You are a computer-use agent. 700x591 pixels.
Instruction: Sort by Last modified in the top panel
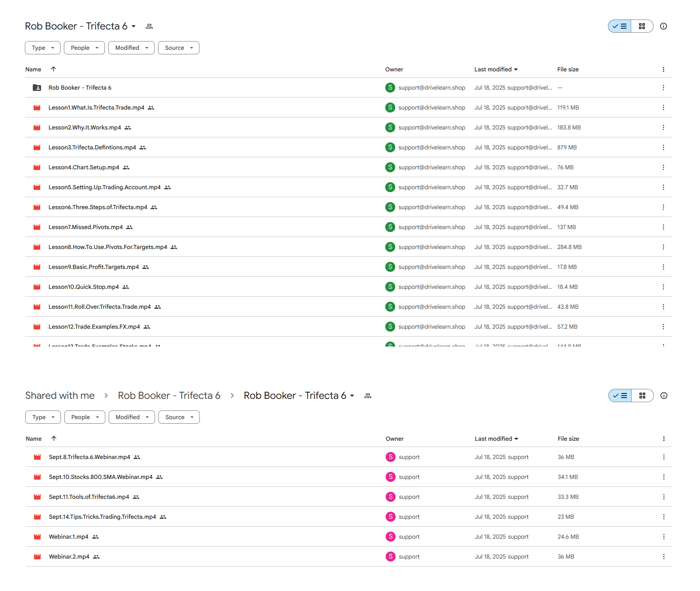(496, 69)
